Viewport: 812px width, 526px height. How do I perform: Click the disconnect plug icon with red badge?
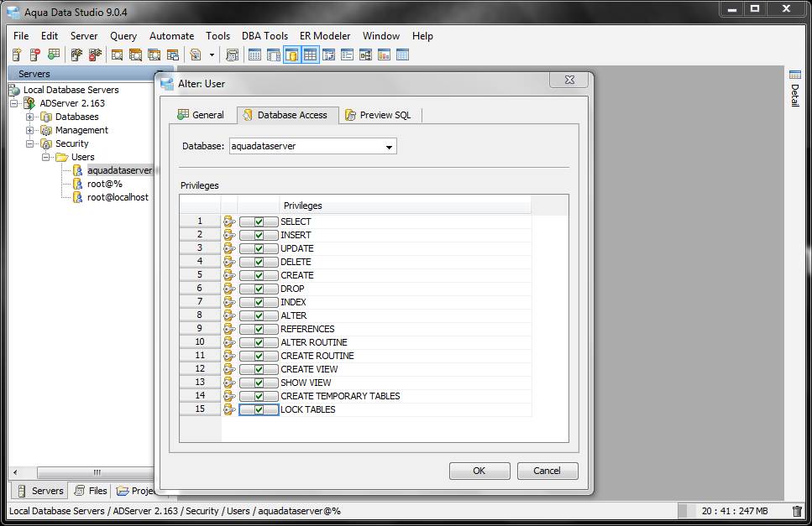click(95, 55)
